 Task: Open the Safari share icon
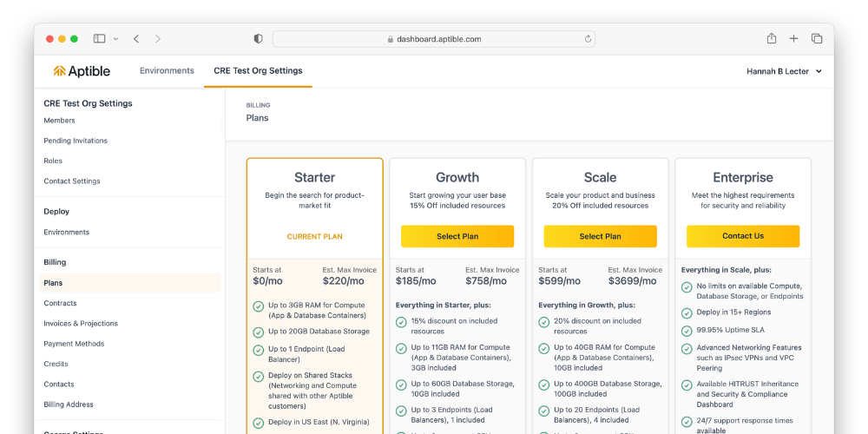tap(771, 38)
